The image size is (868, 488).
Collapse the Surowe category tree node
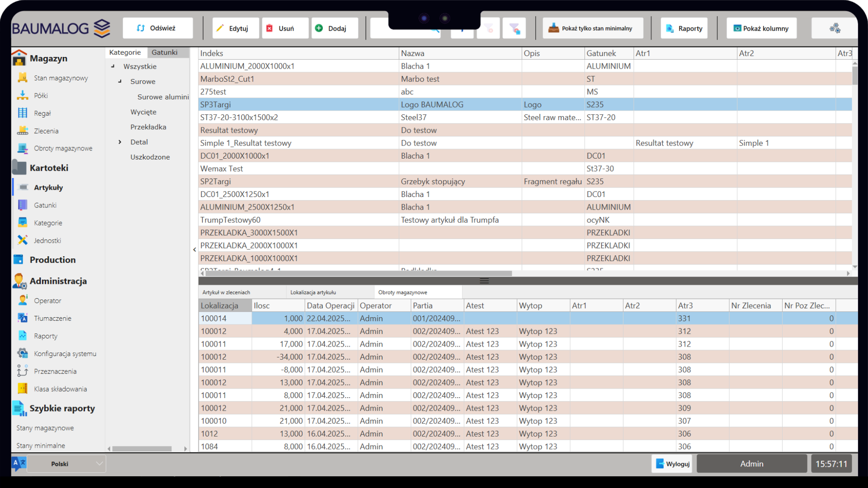pos(120,81)
